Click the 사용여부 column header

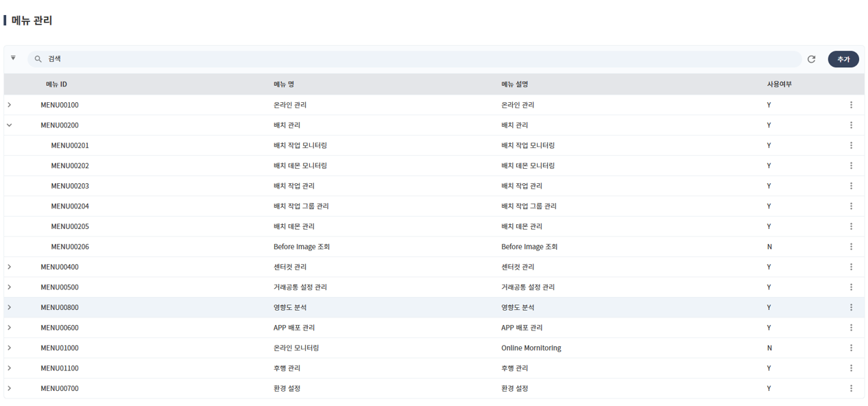(x=779, y=84)
